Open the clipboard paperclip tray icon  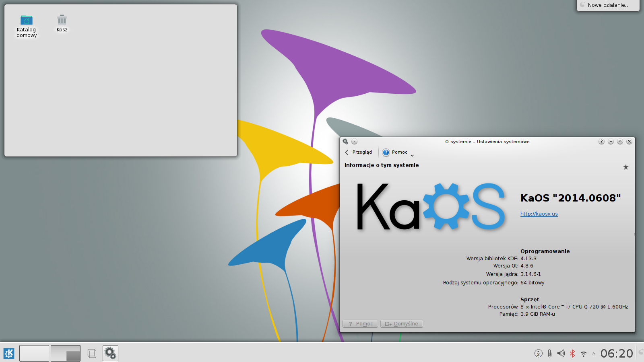point(549,354)
